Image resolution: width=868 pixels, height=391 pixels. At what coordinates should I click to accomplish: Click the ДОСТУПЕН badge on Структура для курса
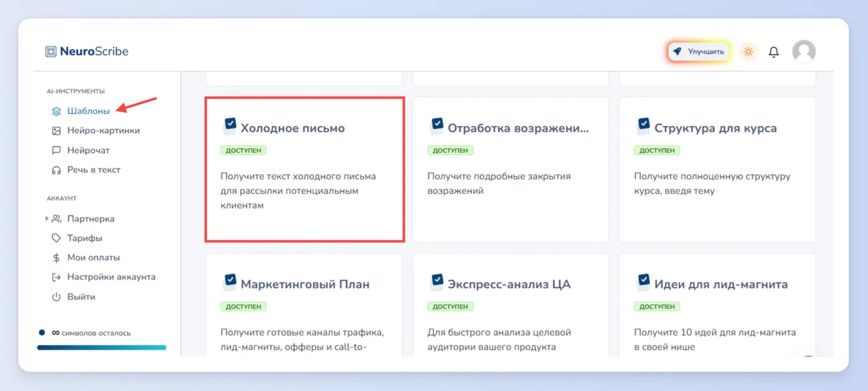coord(657,151)
